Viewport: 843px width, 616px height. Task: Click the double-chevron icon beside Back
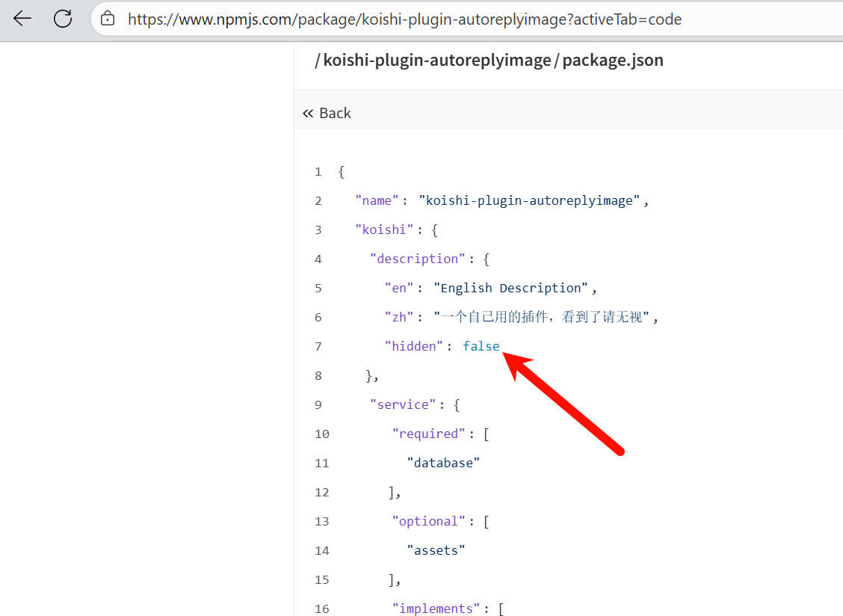click(308, 113)
